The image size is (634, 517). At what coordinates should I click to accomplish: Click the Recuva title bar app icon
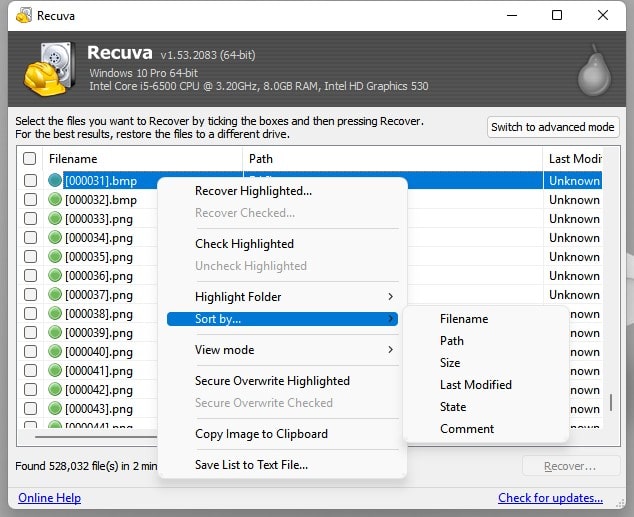(x=24, y=15)
